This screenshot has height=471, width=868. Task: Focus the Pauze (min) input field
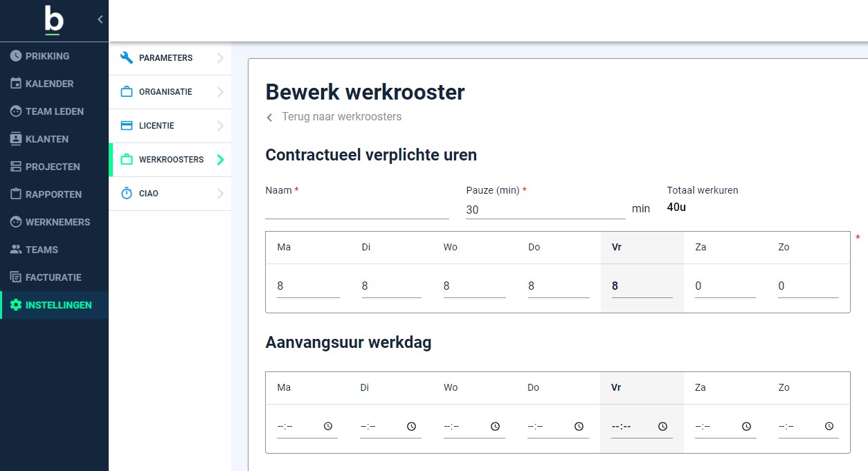pyautogui.click(x=545, y=210)
